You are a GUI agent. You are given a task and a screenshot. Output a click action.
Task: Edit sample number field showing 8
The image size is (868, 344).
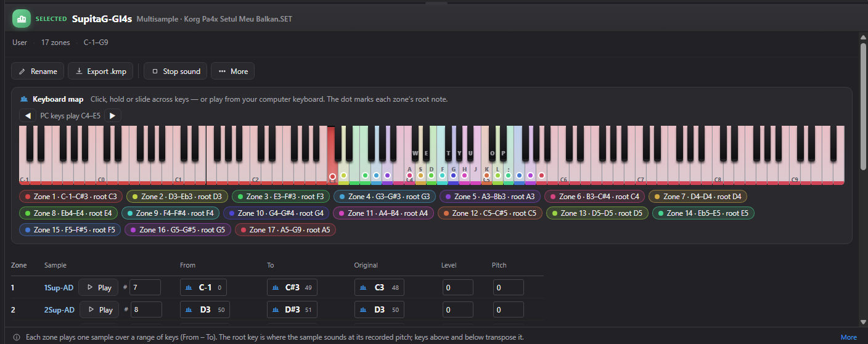[145, 309]
